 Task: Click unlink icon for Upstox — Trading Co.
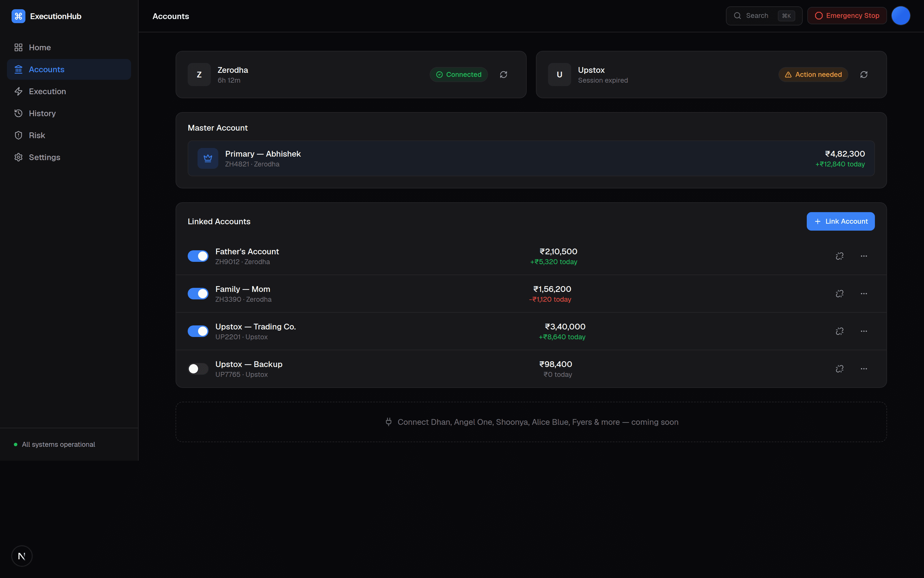[839, 331]
